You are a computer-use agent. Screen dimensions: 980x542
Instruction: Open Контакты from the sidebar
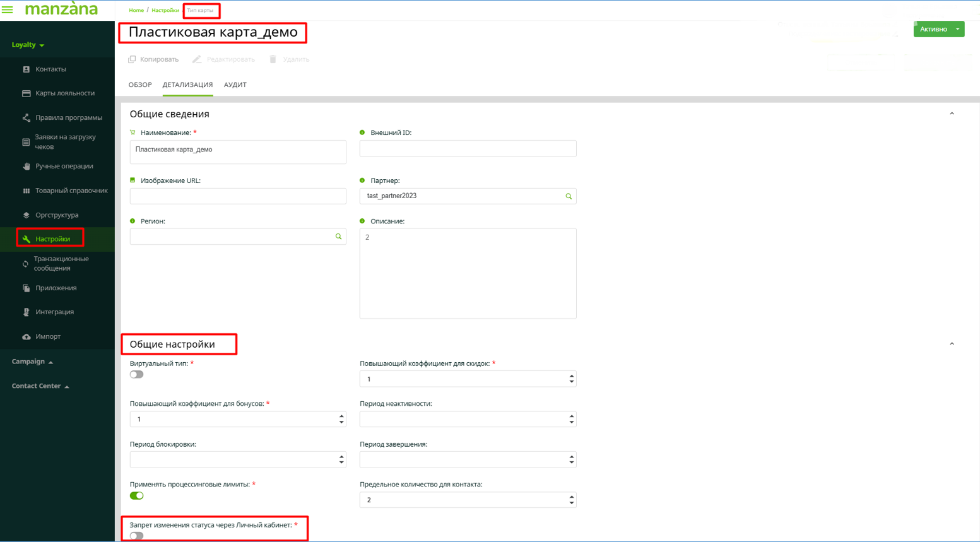pos(50,69)
